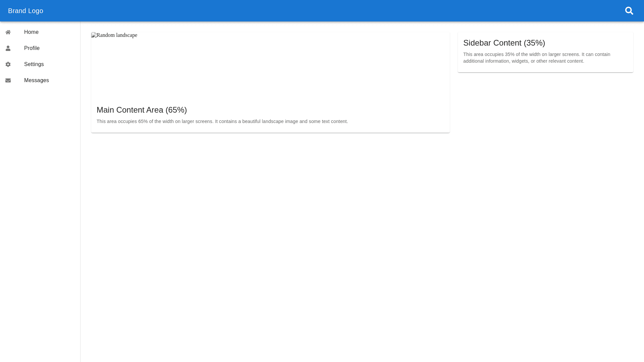This screenshot has width=644, height=362.
Task: Click the white page area beneath the sidebar card
Action: tap(545, 201)
